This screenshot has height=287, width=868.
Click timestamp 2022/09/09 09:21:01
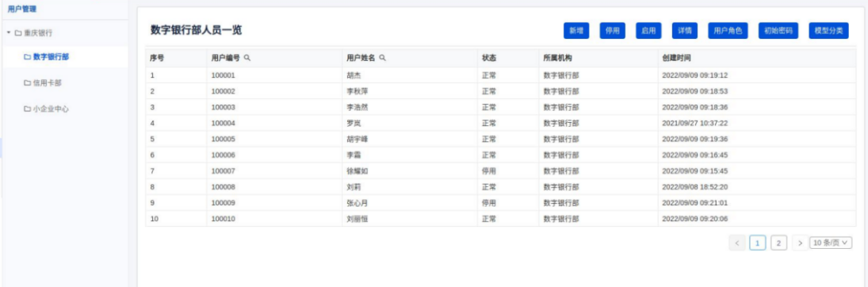pos(694,203)
